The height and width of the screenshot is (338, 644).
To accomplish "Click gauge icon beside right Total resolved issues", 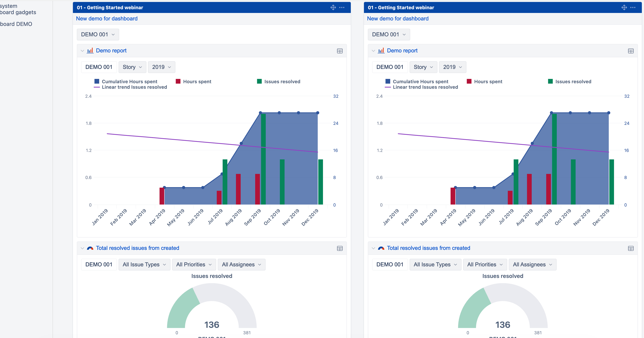I will tap(381, 248).
